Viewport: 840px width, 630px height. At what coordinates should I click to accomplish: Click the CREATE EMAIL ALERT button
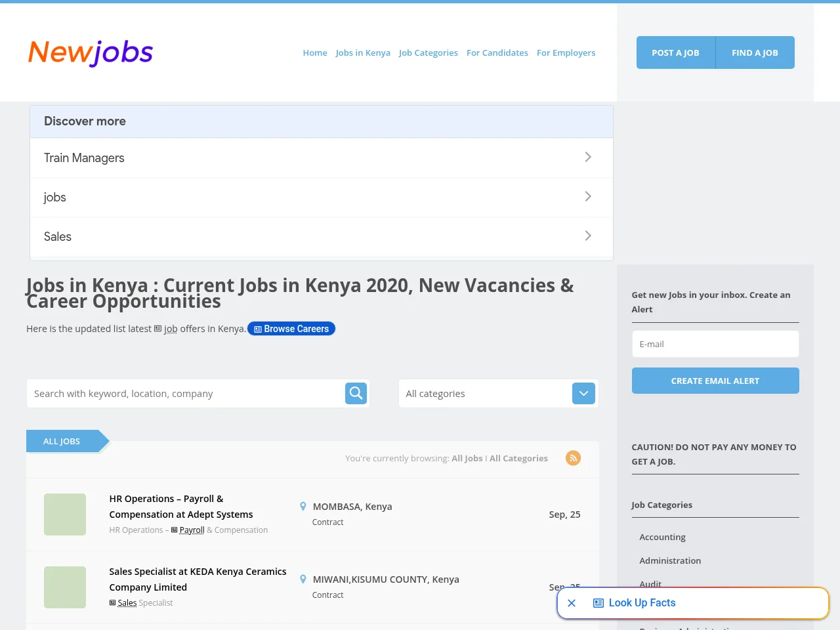[715, 381]
